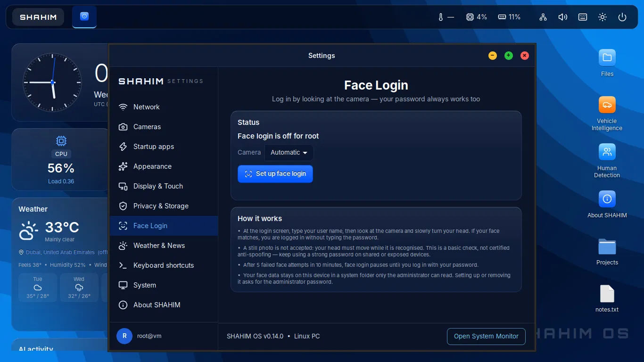Click the Face login is off for root text
The height and width of the screenshot is (362, 644).
[278, 136]
